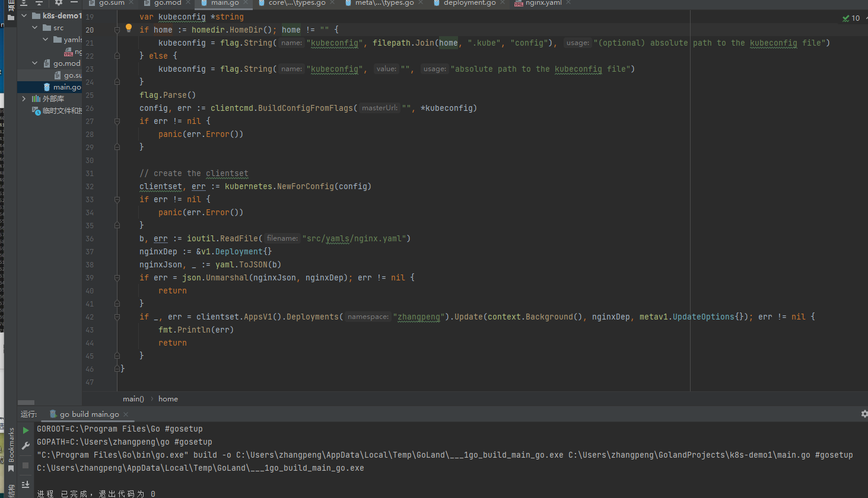Click kubernetes.NewForConfig(config) call
Screen dimensions: 868x498
click(298, 186)
